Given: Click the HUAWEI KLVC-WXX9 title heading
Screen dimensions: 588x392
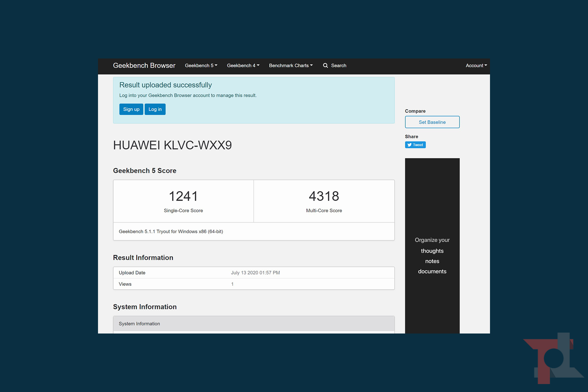Looking at the screenshot, I should [172, 145].
